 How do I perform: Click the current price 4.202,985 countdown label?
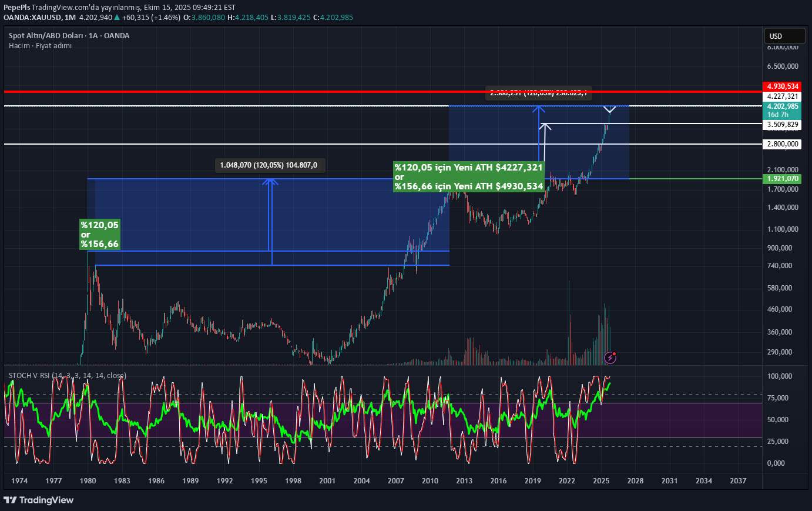pyautogui.click(x=782, y=111)
